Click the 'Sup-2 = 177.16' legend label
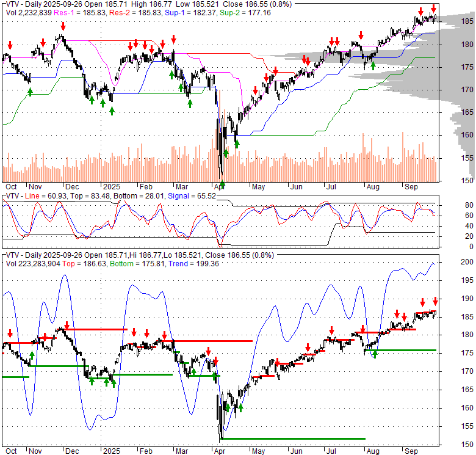Viewport: 476px width, 455px height. (245, 13)
